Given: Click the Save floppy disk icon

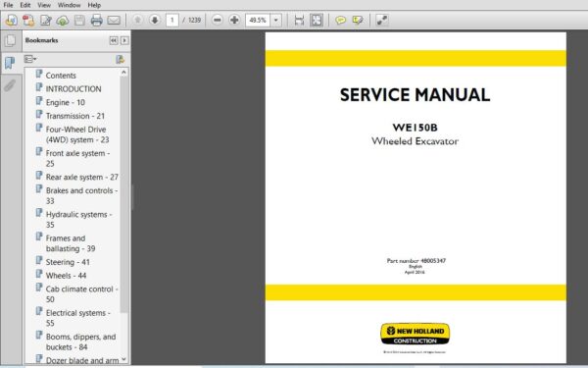Looking at the screenshot, I should [x=79, y=20].
